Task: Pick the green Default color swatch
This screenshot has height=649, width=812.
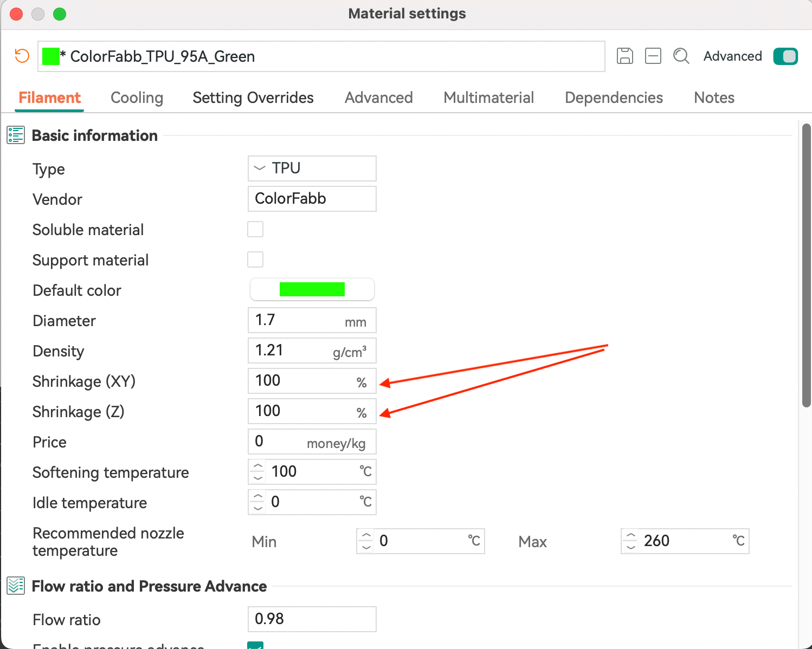Action: (x=312, y=289)
